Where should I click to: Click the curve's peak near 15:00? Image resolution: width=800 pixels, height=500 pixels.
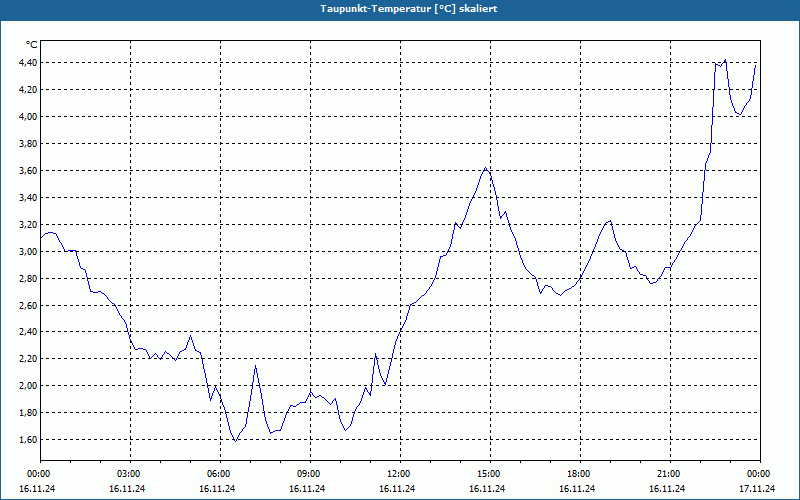coord(486,167)
